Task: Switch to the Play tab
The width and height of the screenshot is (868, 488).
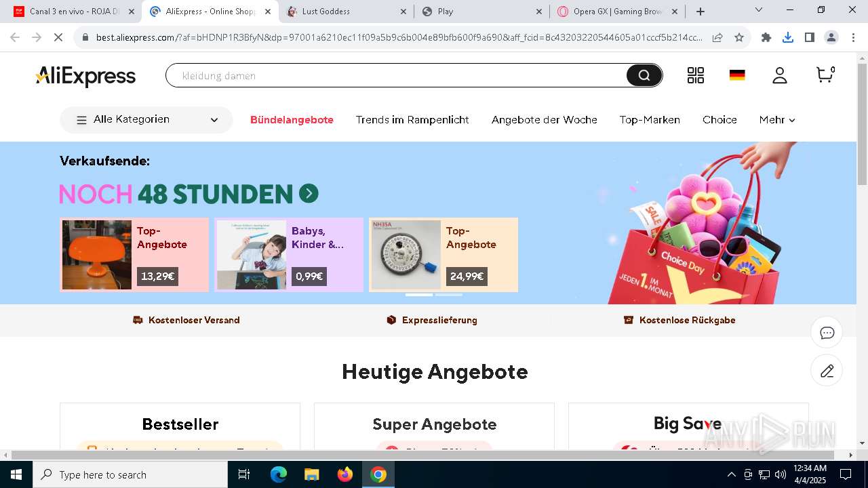Action: coord(481,12)
